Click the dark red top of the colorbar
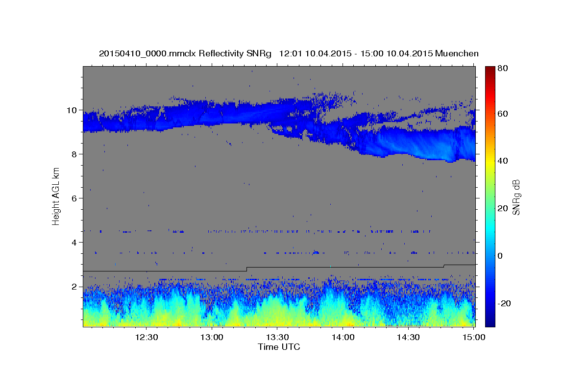 490,70
